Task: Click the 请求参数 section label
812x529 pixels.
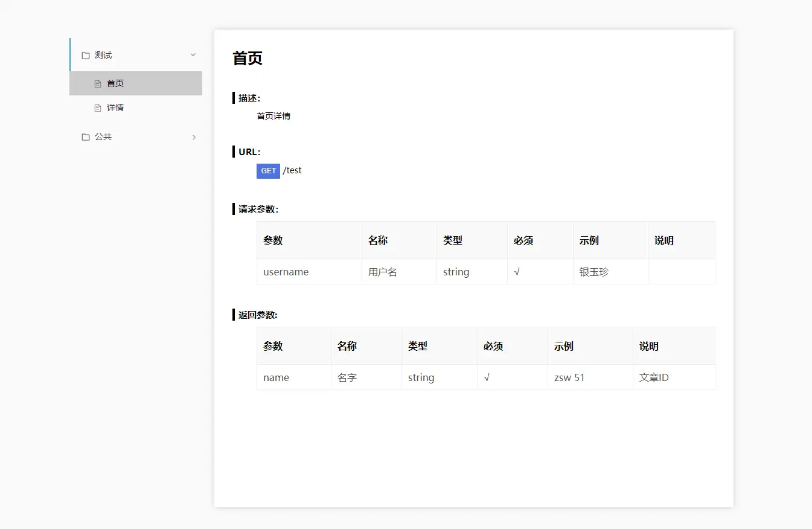Action: tap(258, 210)
